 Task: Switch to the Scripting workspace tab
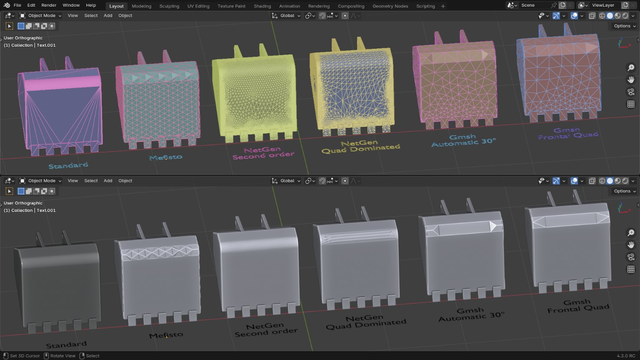pos(425,6)
